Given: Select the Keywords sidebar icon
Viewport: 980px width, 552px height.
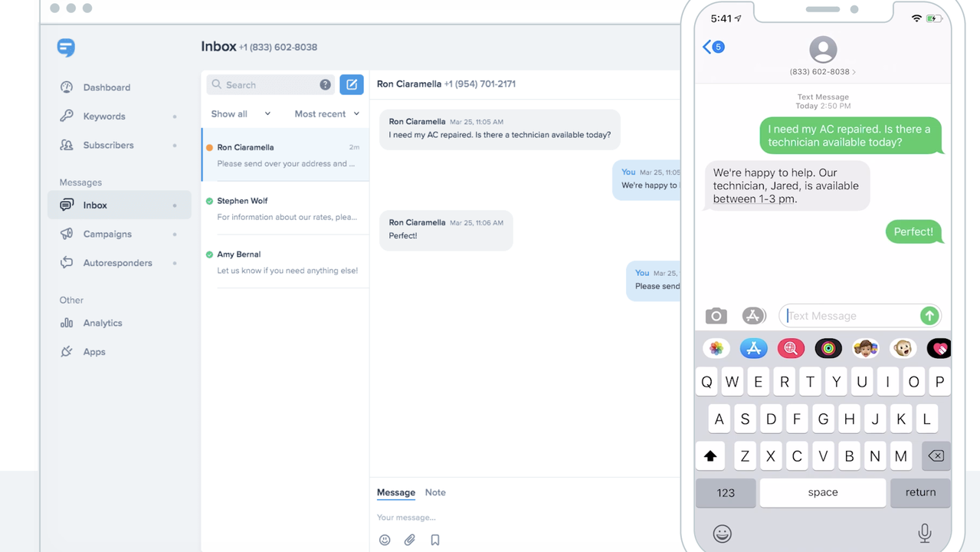Looking at the screenshot, I should [67, 116].
